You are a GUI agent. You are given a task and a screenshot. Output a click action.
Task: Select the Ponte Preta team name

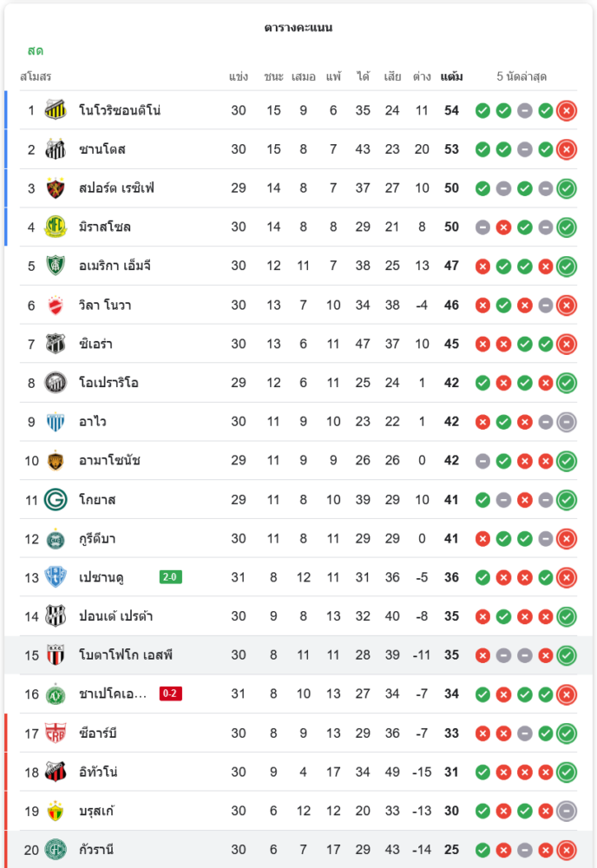point(115,616)
